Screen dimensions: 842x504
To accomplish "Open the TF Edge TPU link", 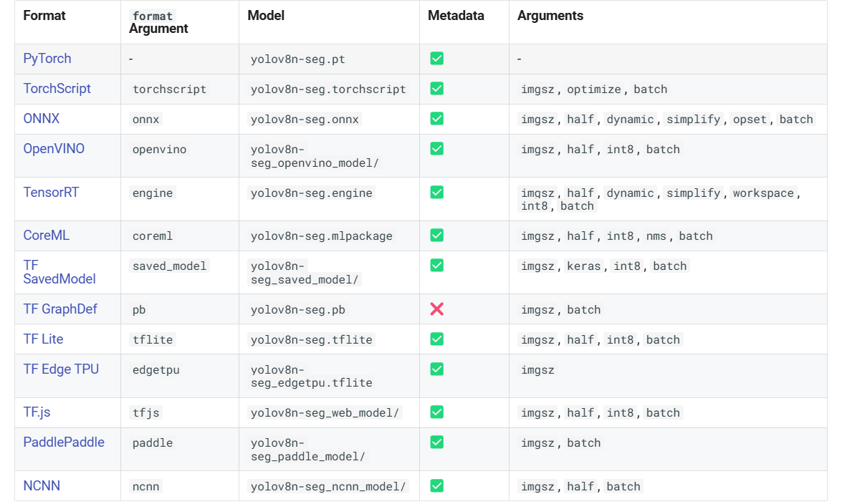I will (x=61, y=369).
